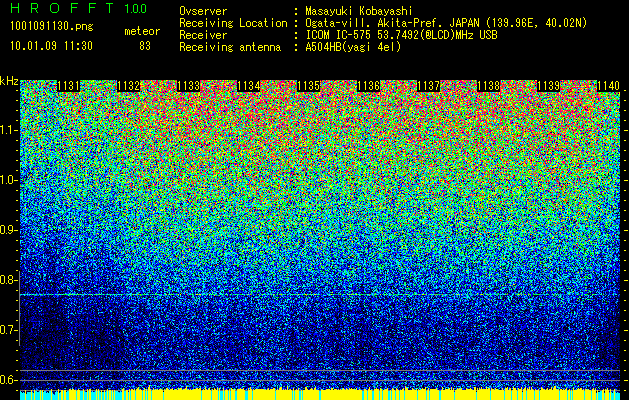Click the kHz axis unit label
Viewport: 629px width, 400px height.
[x=9, y=81]
